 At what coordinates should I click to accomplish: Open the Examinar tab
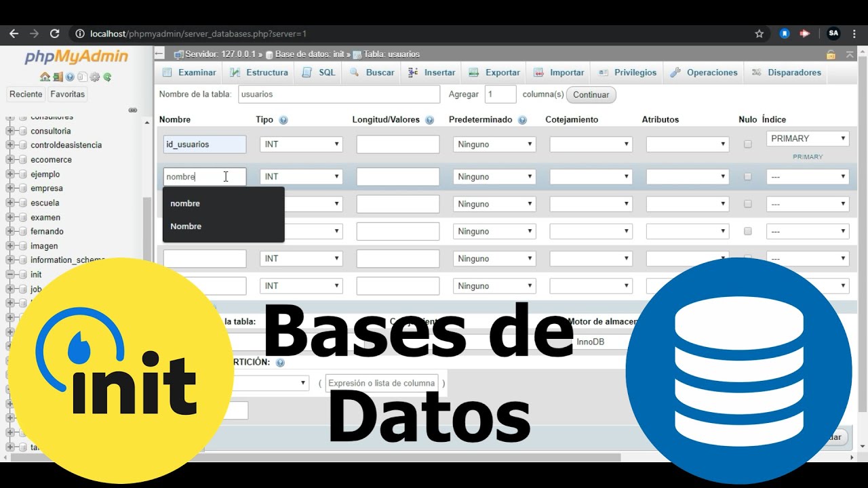[190, 73]
